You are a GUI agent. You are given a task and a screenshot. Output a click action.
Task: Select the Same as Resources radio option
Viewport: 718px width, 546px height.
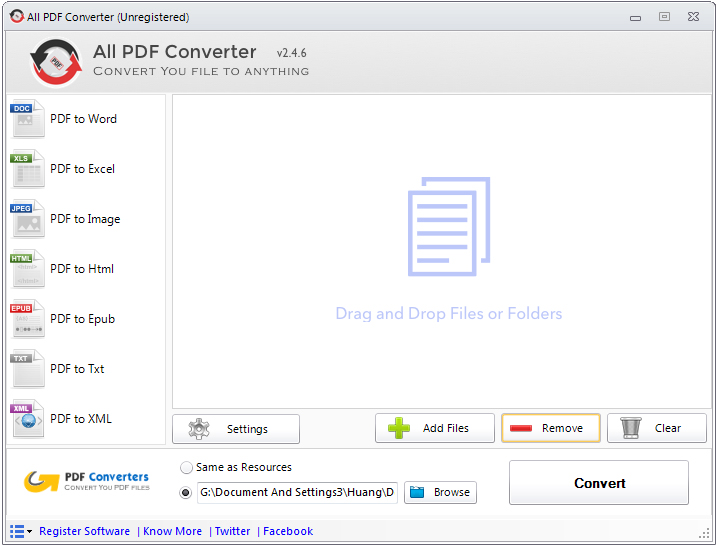[x=186, y=468]
